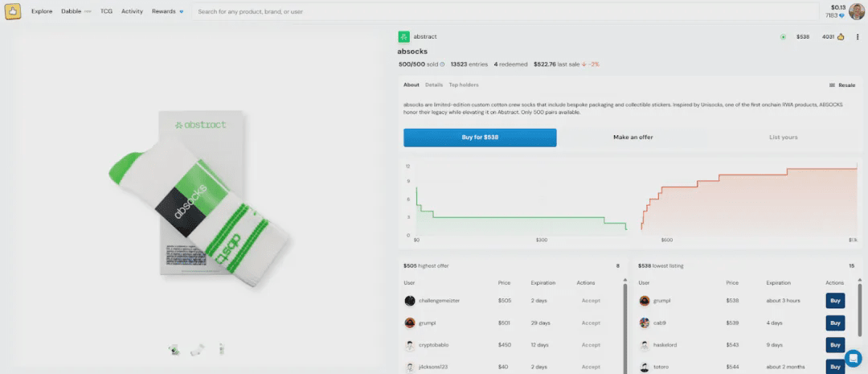Click the $538 lowest listing heading
The height and width of the screenshot is (374, 868).
661,266
